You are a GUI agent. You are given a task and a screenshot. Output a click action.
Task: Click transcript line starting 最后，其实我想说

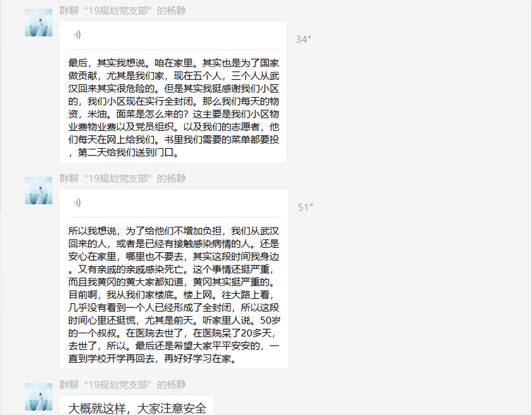(173, 63)
